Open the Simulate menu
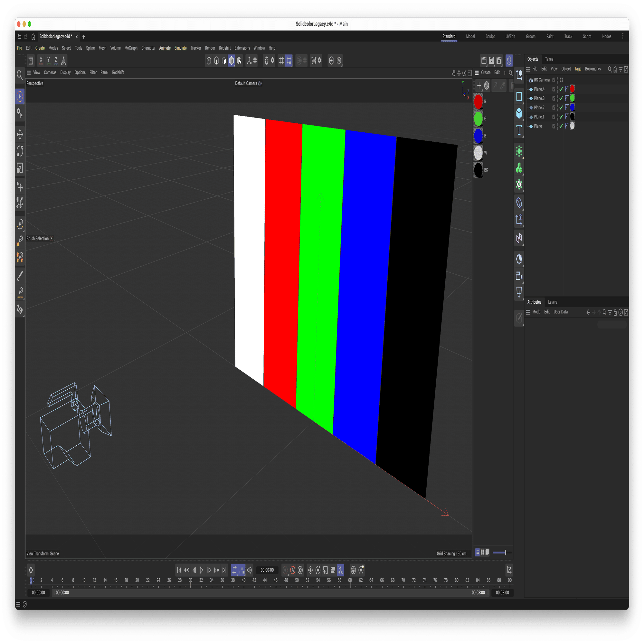This screenshot has height=644, width=644. pyautogui.click(x=180, y=48)
